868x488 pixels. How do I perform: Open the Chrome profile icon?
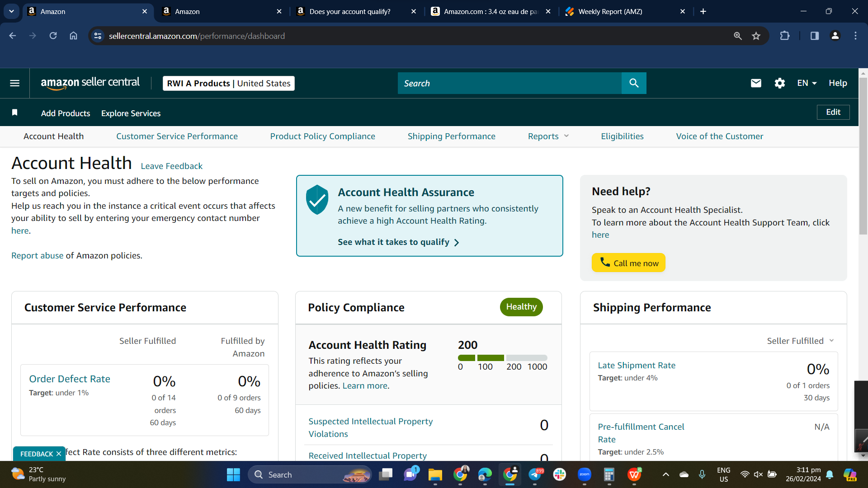(x=835, y=36)
